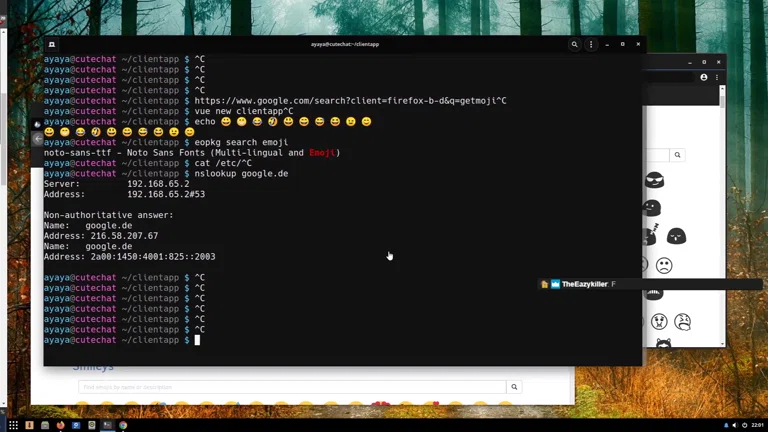Open Google Chrome from the taskbar
This screenshot has width=768, height=432.
click(x=123, y=425)
